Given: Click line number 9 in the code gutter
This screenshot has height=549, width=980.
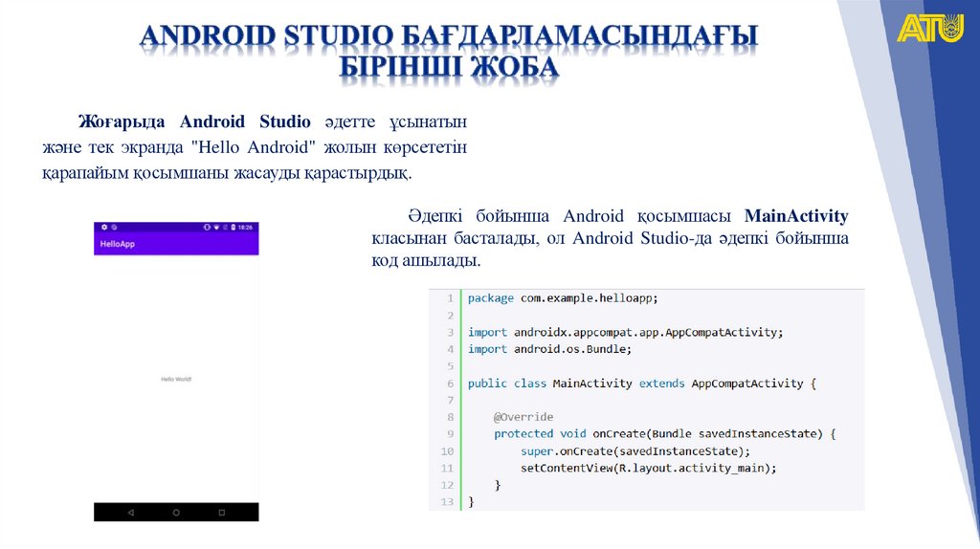Looking at the screenshot, I should [450, 434].
